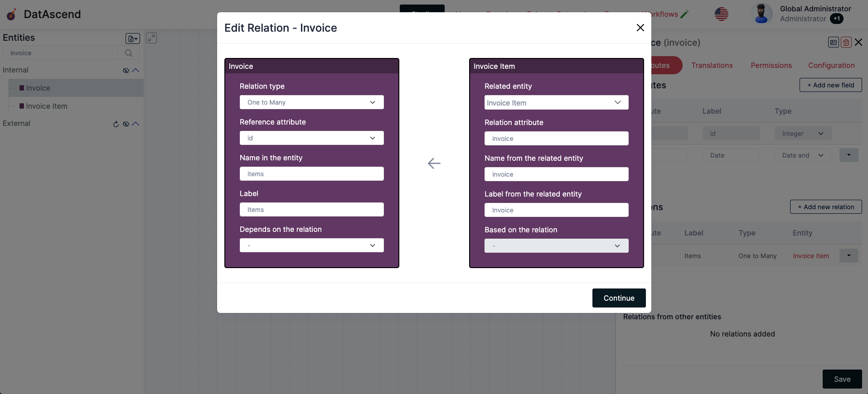Click the Relations from other entities heading
This screenshot has width=868, height=394.
tap(672, 317)
